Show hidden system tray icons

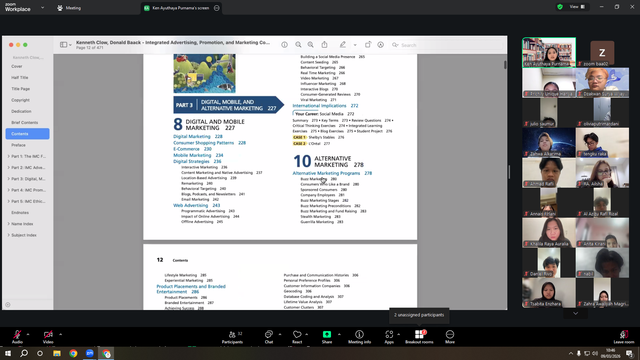pyautogui.click(x=571, y=353)
